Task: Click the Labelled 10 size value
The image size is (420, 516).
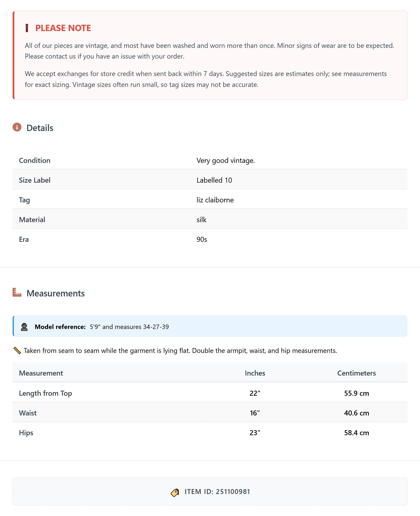Action: pos(214,180)
